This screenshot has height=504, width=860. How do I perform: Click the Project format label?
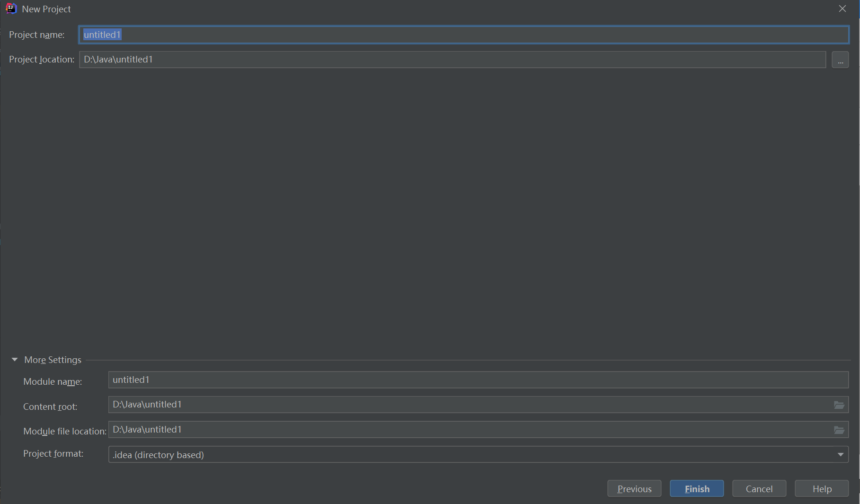click(53, 453)
